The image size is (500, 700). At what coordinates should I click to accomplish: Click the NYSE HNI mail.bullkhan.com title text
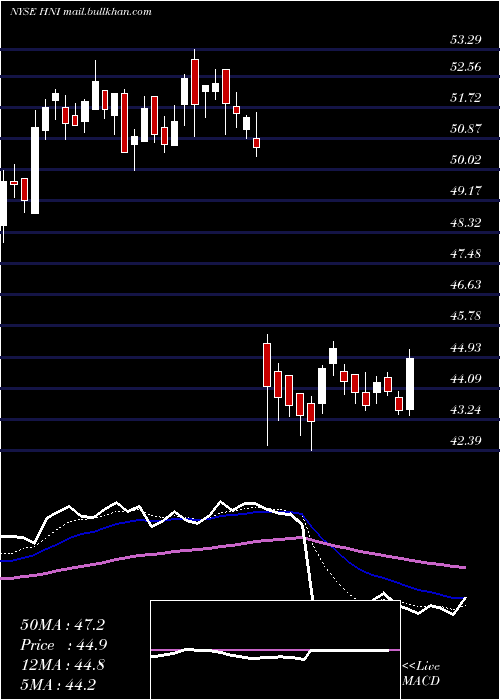81,12
